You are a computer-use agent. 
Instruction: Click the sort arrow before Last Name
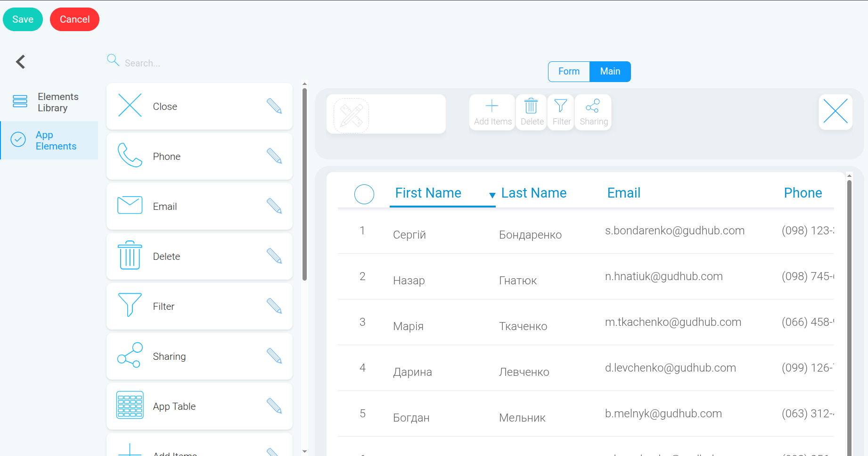tap(492, 195)
